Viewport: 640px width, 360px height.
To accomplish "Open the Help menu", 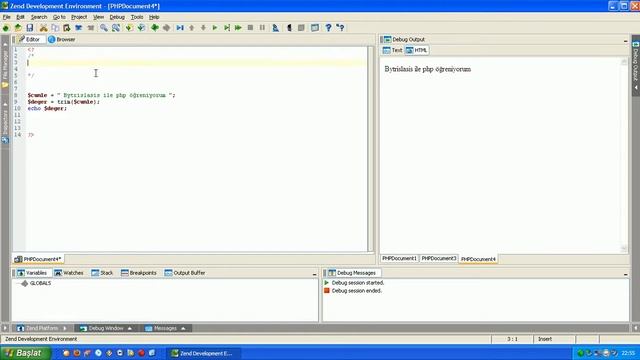I will coord(154,17).
